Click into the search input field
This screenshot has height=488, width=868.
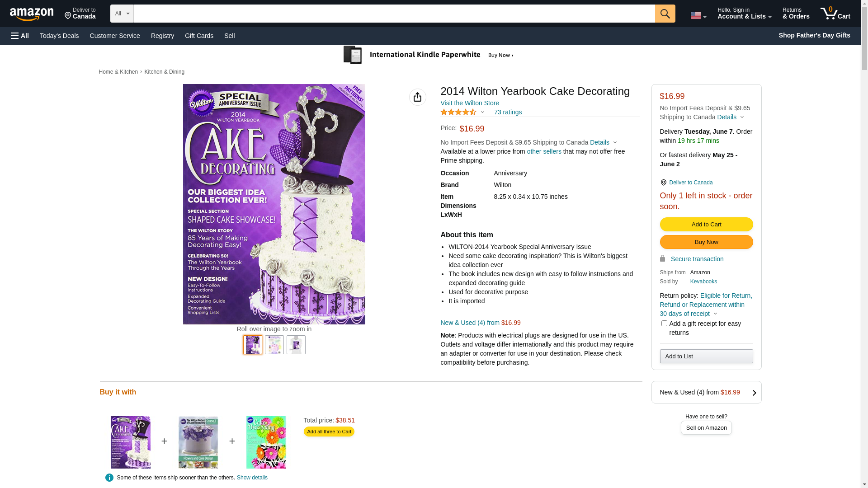394,14
